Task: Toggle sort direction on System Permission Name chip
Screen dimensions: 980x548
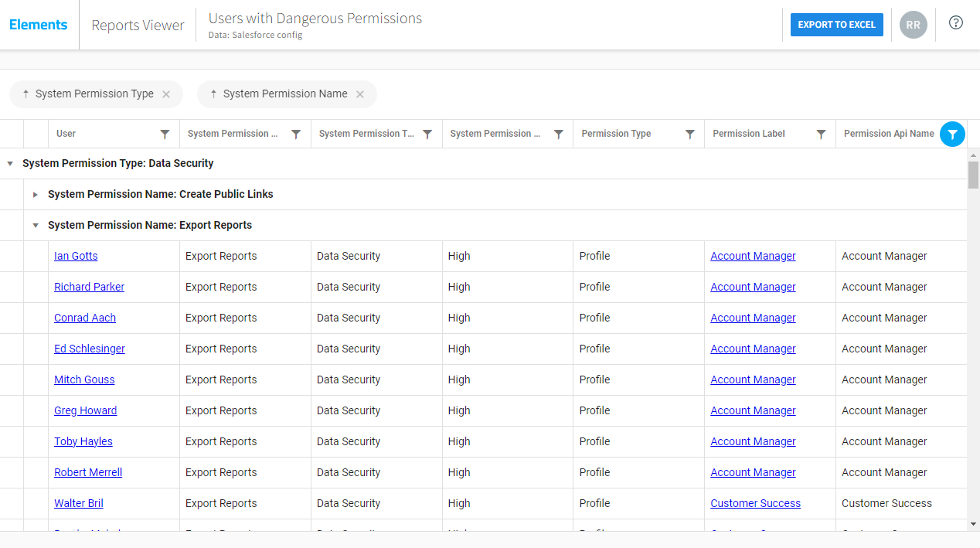Action: (x=214, y=94)
